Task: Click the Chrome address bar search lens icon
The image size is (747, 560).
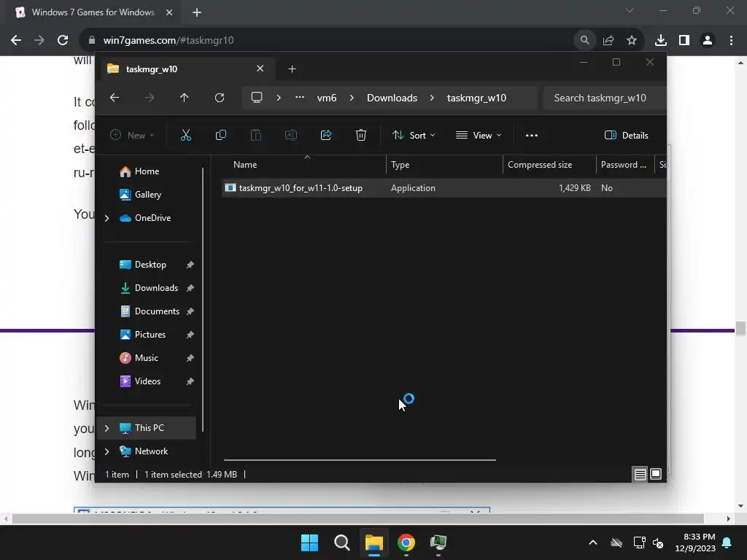Action: pos(584,40)
